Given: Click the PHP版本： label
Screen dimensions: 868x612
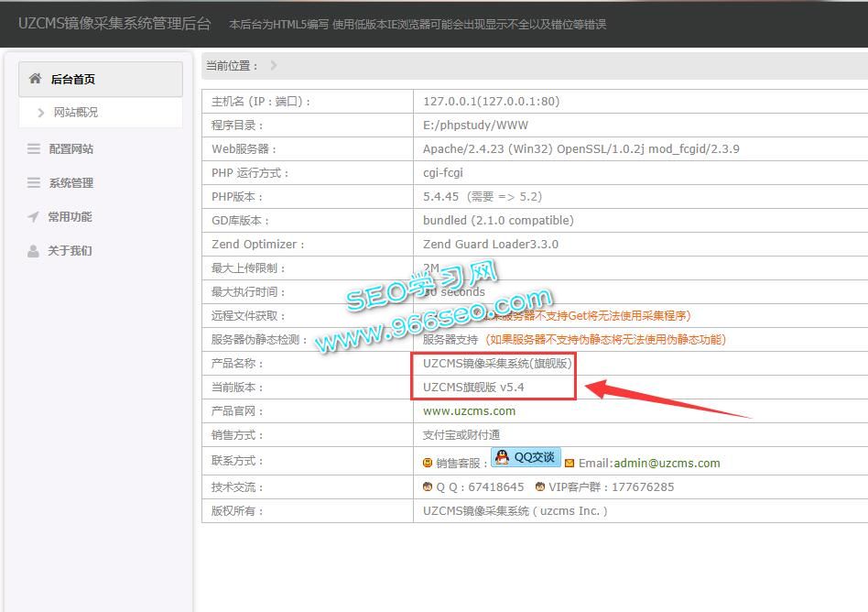Looking at the screenshot, I should pos(237,197).
